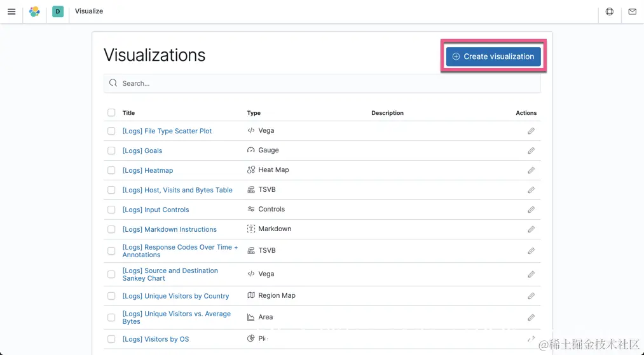The width and height of the screenshot is (644, 355).
Task: Sort by the Type column header
Action: point(254,113)
